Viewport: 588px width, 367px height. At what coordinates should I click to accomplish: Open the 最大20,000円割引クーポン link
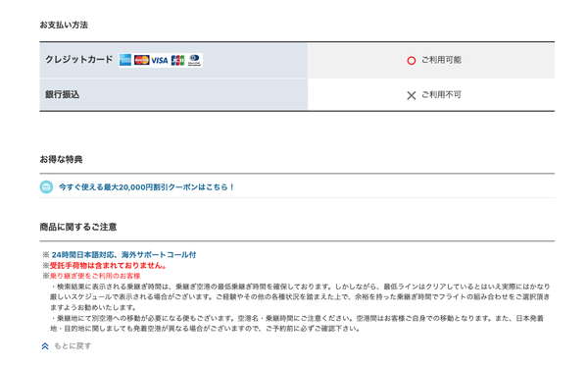(147, 186)
